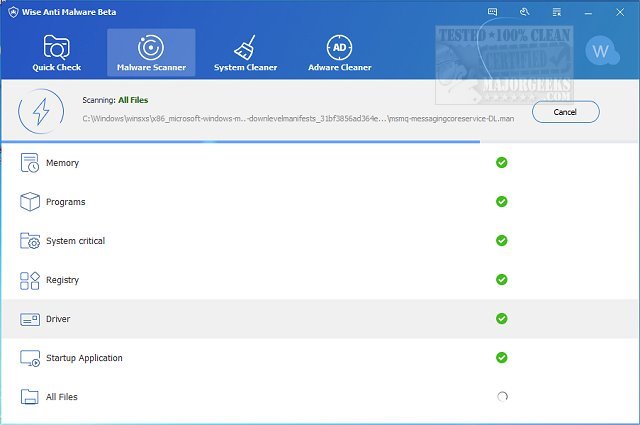Screen dimensions: 640x425
Task: Click the Wise Anti Malware Beta title
Action: pos(69,12)
